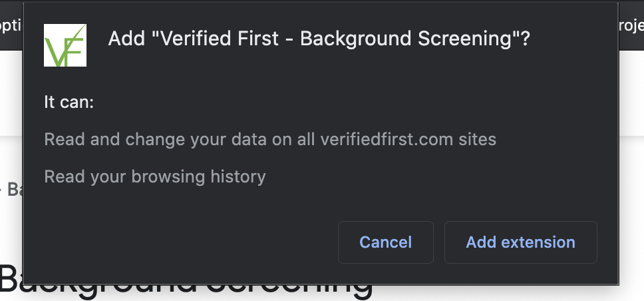Confirm with the Add extension button
The height and width of the screenshot is (301, 644).
tap(520, 242)
